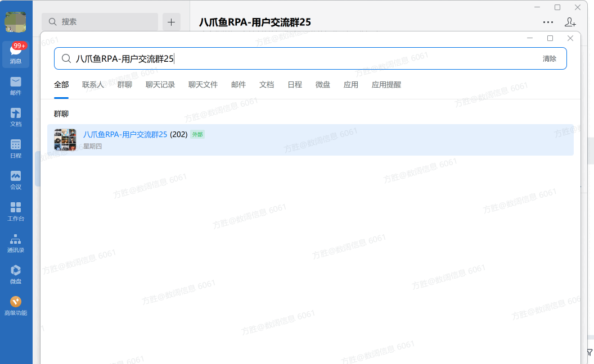The image size is (594, 364).
Task: Switch to the 群聊 tab
Action: [125, 85]
